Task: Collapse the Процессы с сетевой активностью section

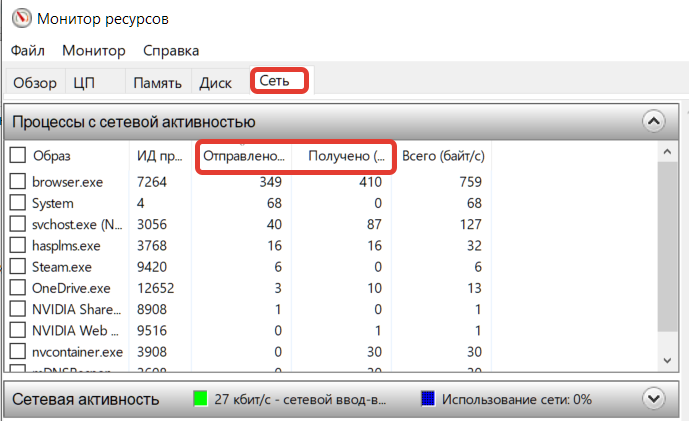Action: [653, 122]
